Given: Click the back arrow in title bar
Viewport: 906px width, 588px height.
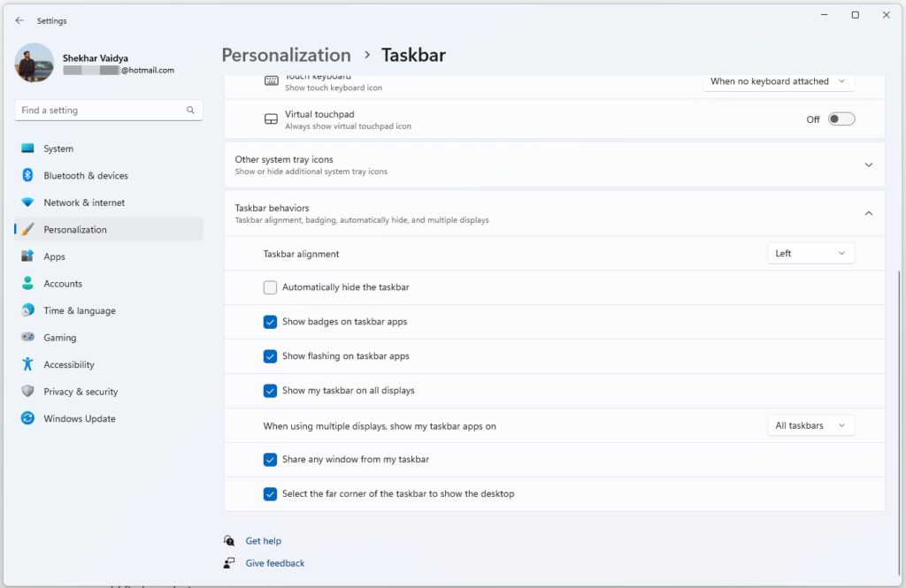Looking at the screenshot, I should (19, 20).
